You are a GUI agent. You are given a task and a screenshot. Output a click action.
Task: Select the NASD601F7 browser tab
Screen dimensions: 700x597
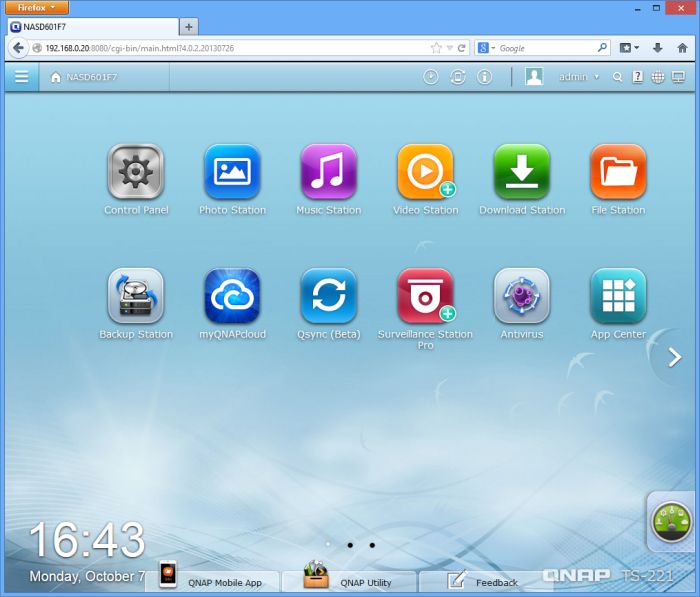(93, 27)
